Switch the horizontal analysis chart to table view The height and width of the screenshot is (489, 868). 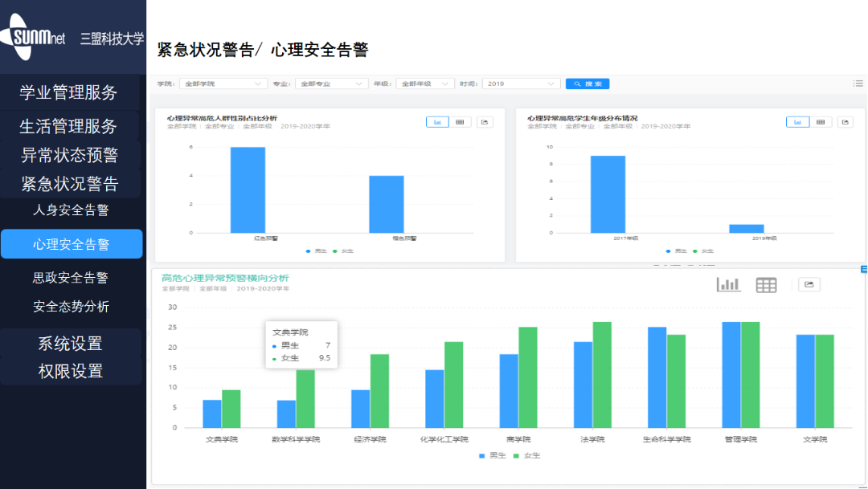click(767, 284)
